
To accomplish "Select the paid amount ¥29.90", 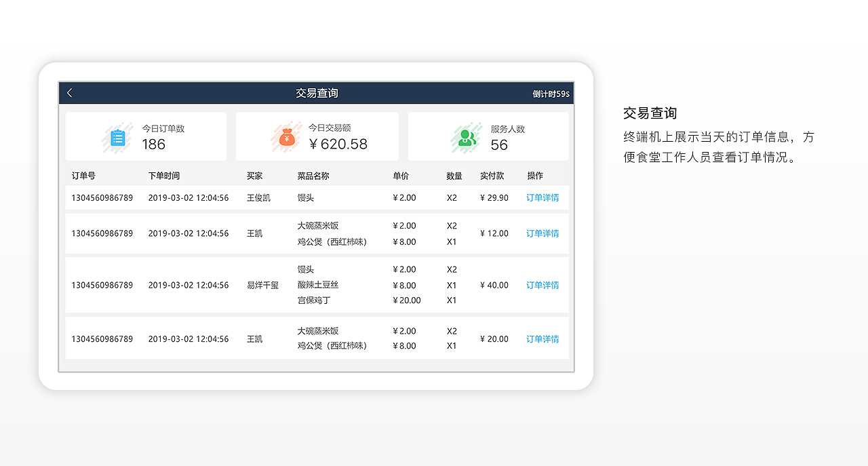I will (494, 198).
